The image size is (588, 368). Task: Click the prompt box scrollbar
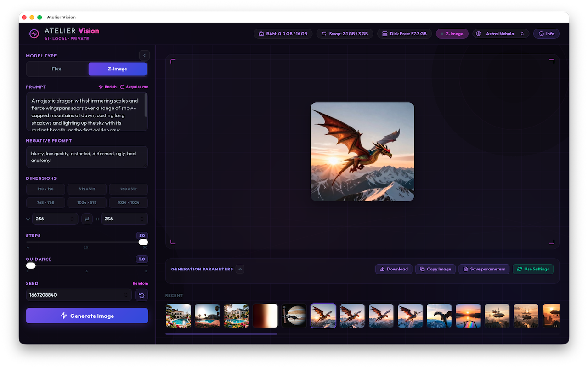pyautogui.click(x=146, y=105)
